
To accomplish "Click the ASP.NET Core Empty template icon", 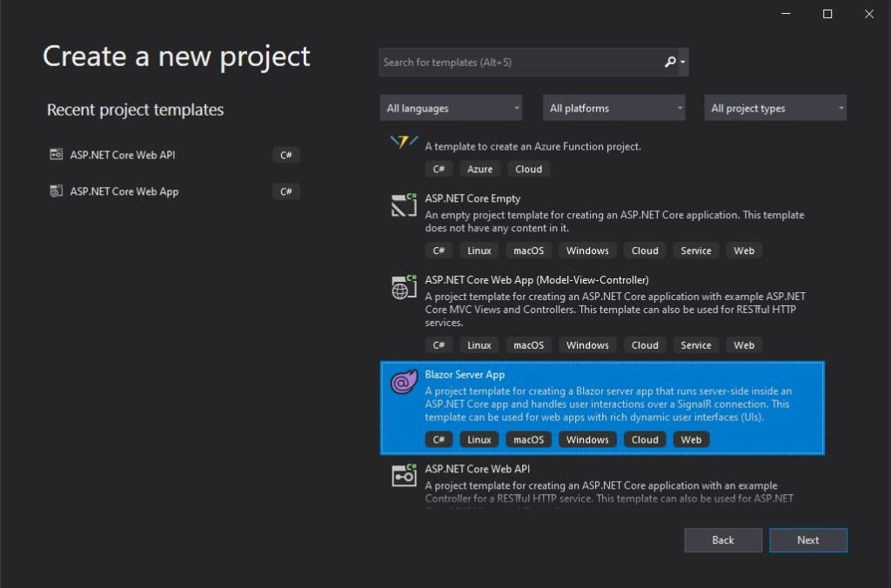I will 404,205.
